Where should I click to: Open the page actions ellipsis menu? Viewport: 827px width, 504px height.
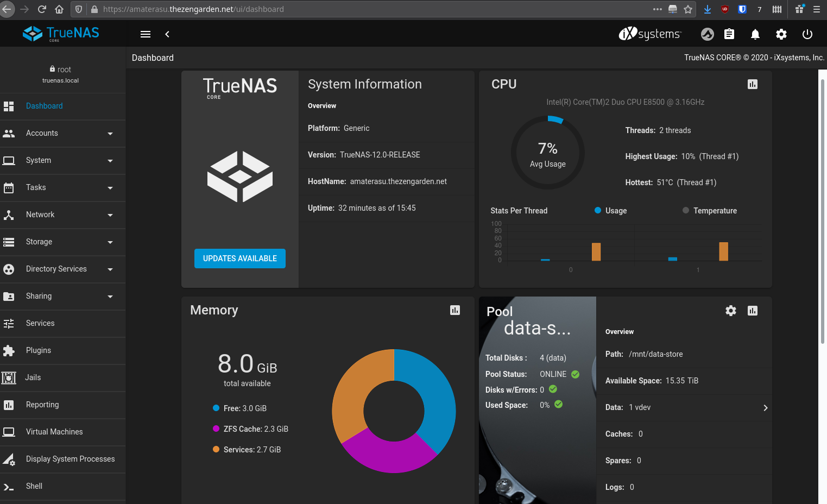[658, 9]
